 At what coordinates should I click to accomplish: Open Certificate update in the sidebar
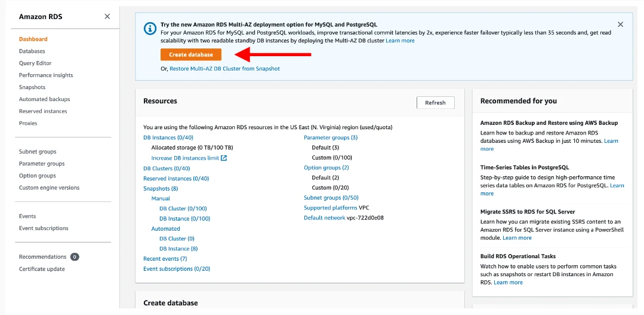point(42,269)
